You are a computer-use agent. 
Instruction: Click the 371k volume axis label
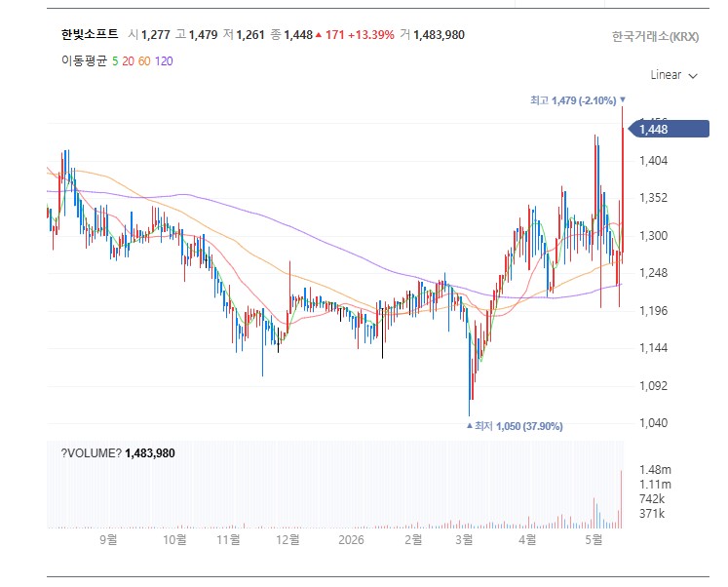[x=652, y=514]
